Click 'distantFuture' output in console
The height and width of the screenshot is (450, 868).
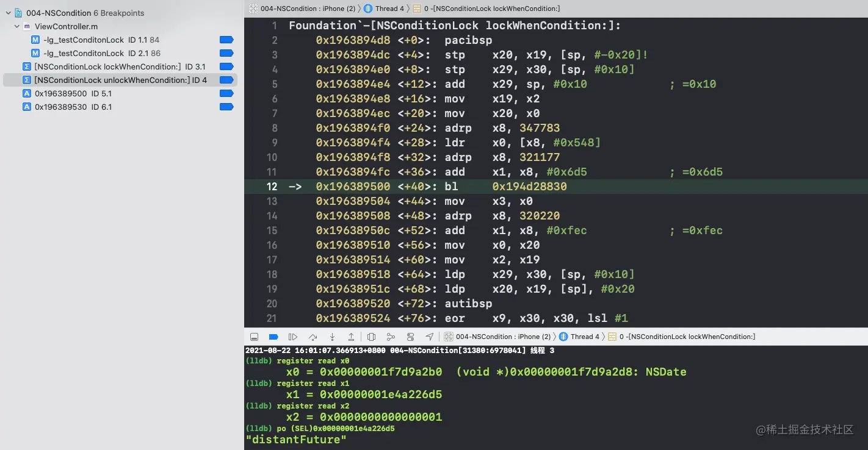click(296, 440)
